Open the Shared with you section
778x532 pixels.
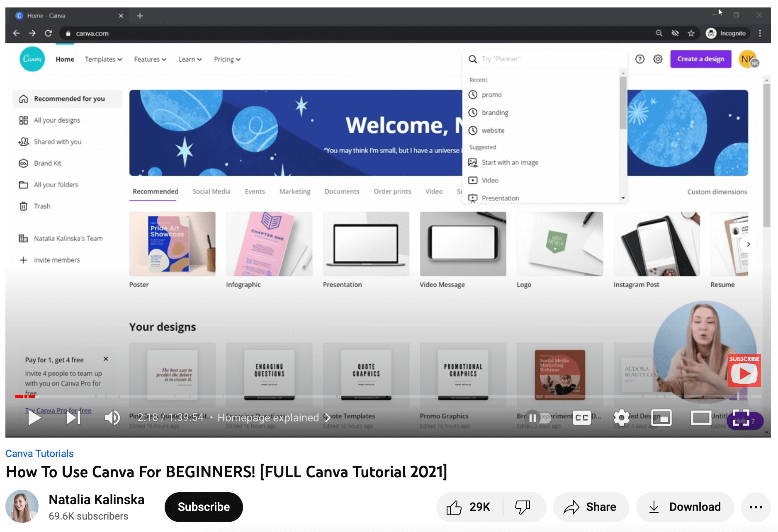pos(57,141)
